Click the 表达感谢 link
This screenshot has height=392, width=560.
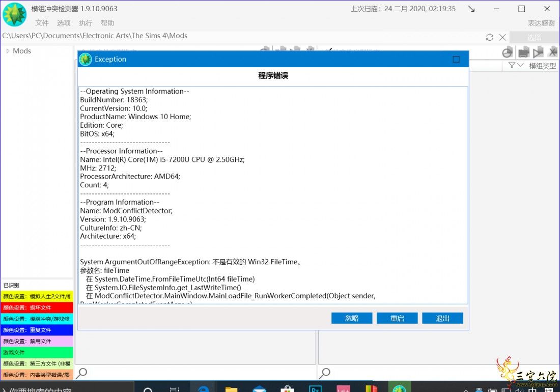click(541, 23)
